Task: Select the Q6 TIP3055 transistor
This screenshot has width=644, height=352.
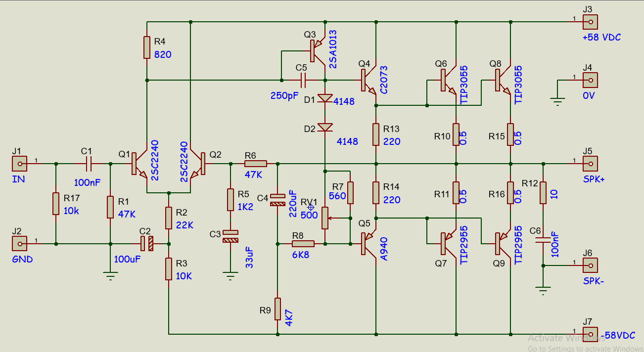Action: click(448, 81)
